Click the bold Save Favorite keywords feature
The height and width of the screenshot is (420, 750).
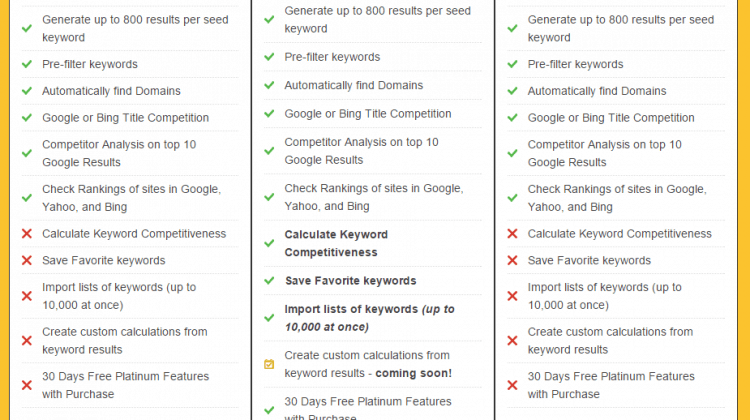click(x=351, y=281)
